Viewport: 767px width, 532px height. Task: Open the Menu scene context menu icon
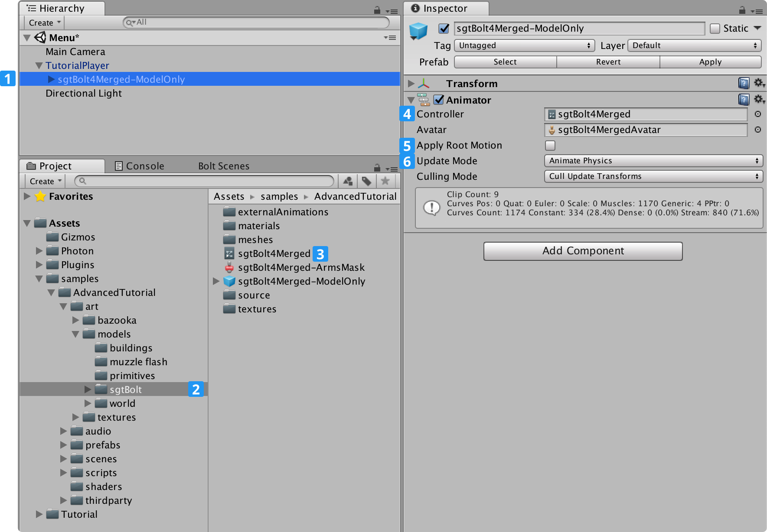[x=390, y=38]
